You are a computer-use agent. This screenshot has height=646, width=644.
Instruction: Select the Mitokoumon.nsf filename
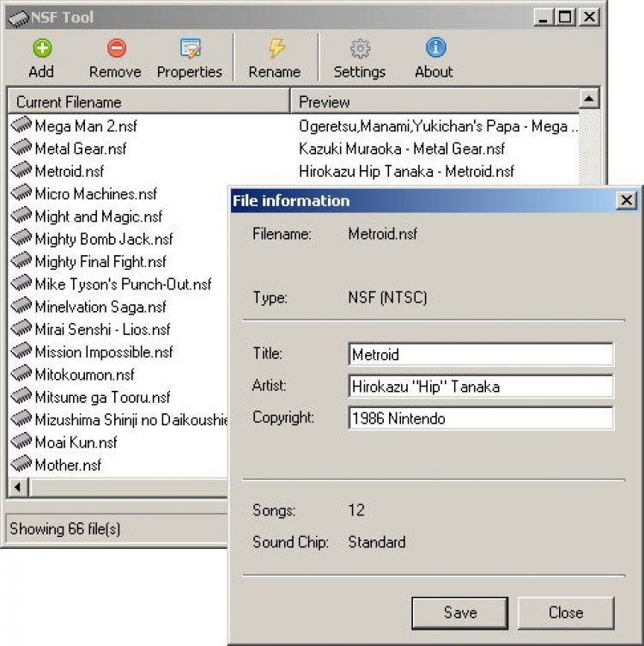84,375
